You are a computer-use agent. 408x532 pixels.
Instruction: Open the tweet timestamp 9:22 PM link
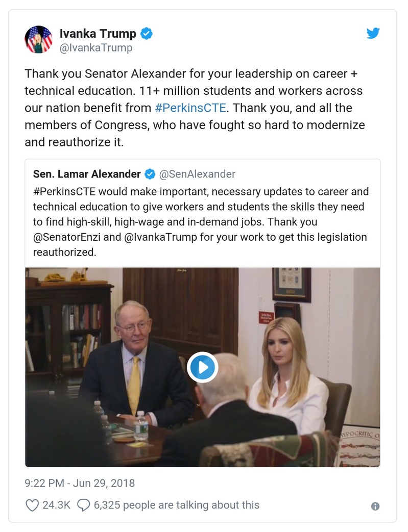[x=80, y=483]
